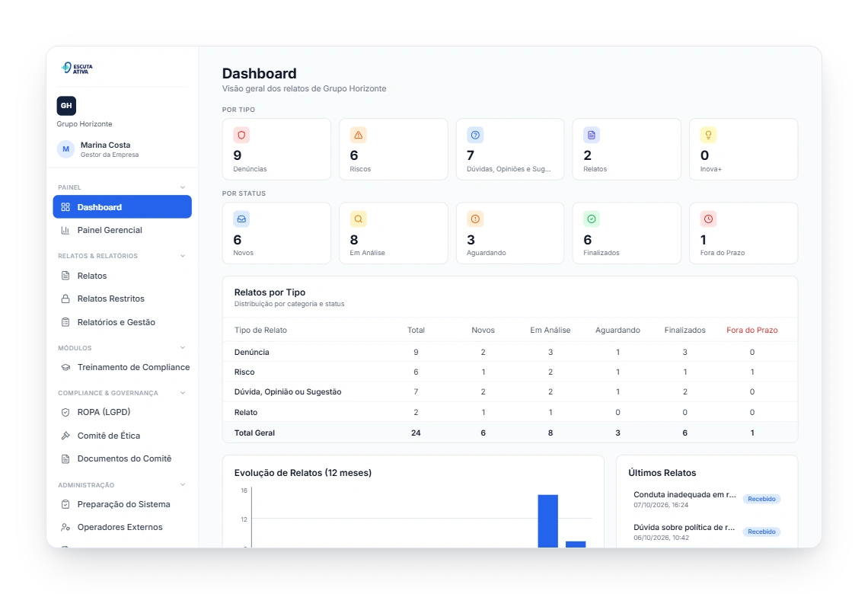Collapse the RELATOS & RELATÓRIOS section
This screenshot has height=594, width=868.
tap(183, 257)
